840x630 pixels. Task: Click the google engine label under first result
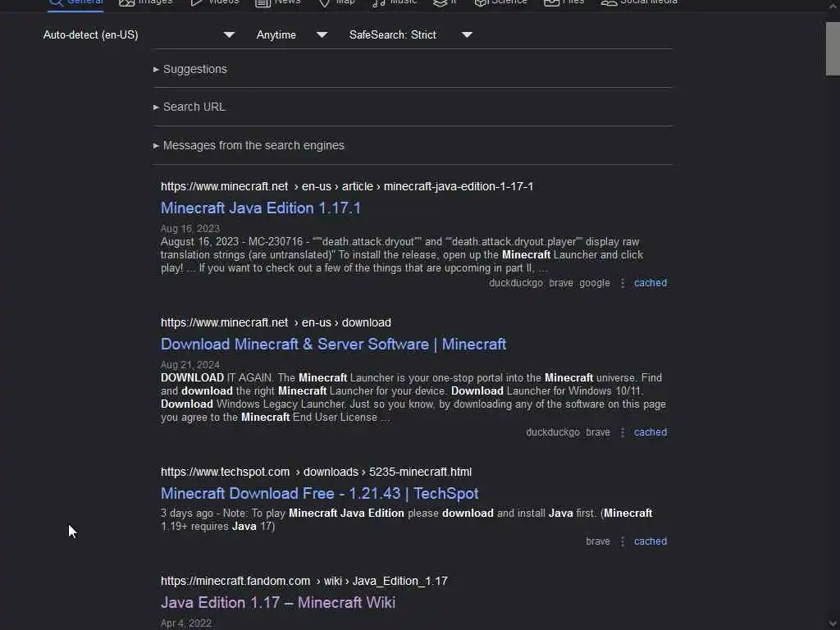[594, 283]
